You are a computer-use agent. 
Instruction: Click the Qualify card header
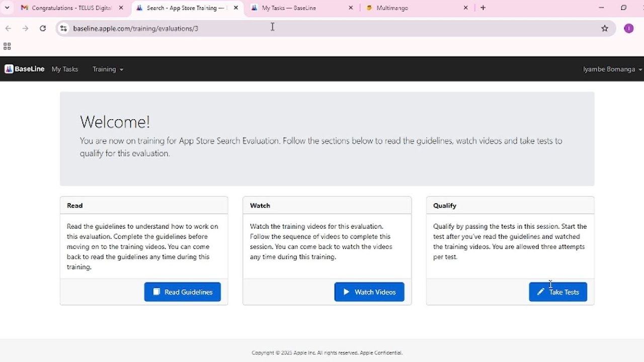click(x=510, y=205)
